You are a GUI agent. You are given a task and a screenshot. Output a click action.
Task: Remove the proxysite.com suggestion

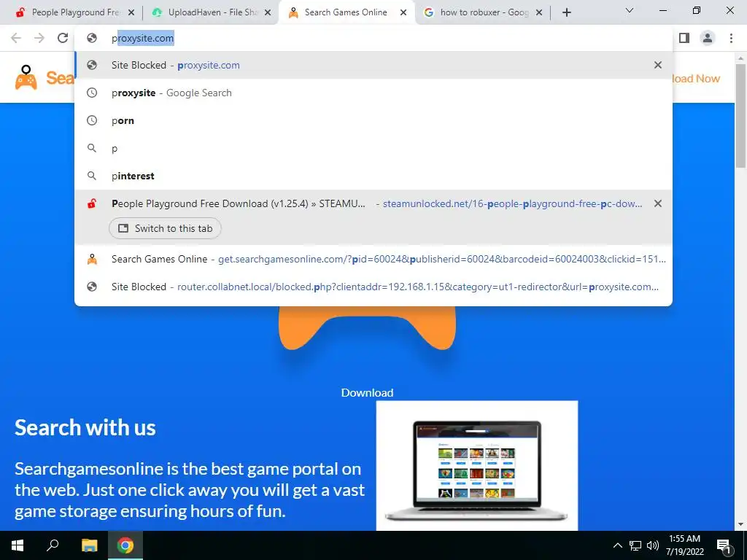click(658, 65)
